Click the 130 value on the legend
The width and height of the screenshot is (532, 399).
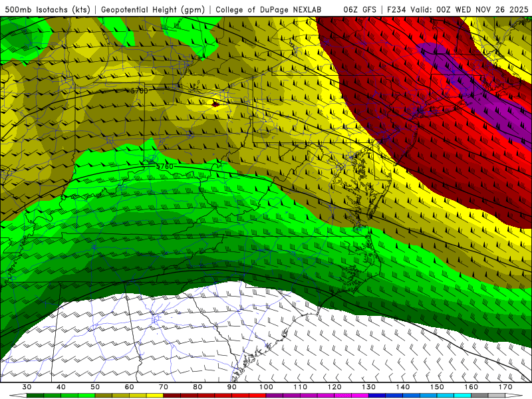tap(369, 387)
